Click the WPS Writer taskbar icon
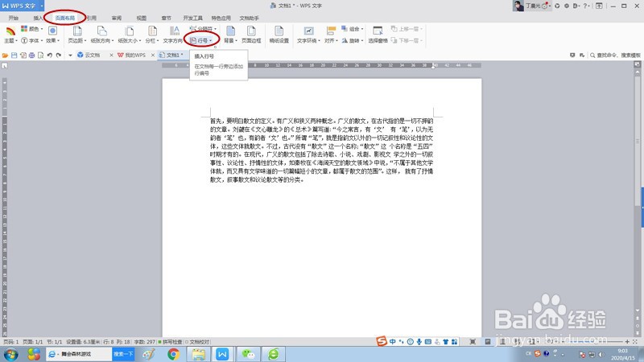This screenshot has height=362, width=644. (222, 354)
